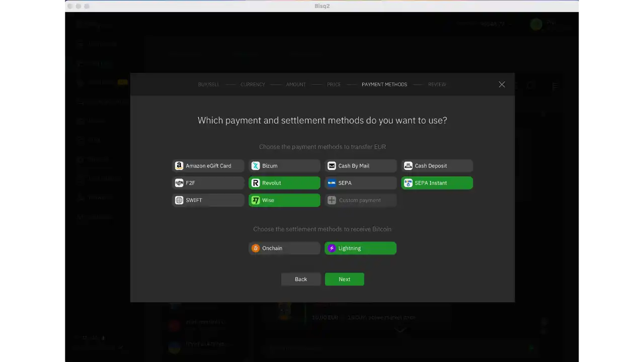Deselect the Wise payment method
This screenshot has width=644, height=362.
click(x=284, y=200)
